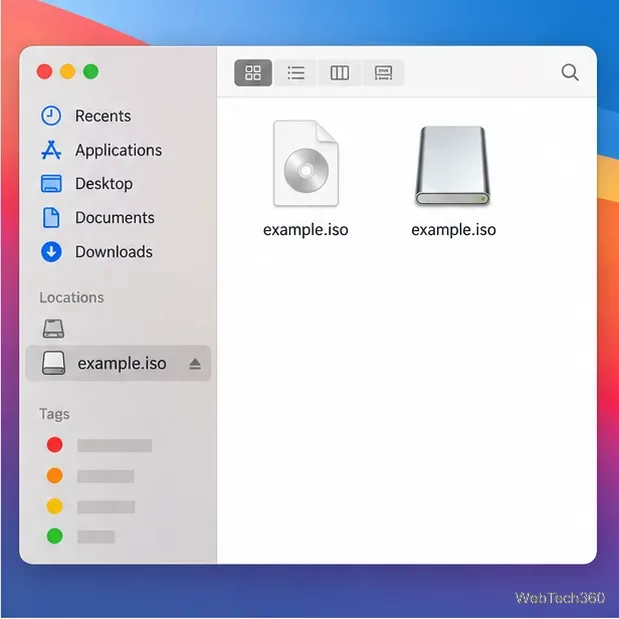
Task: Eject the example.iso volume
Action: point(195,364)
